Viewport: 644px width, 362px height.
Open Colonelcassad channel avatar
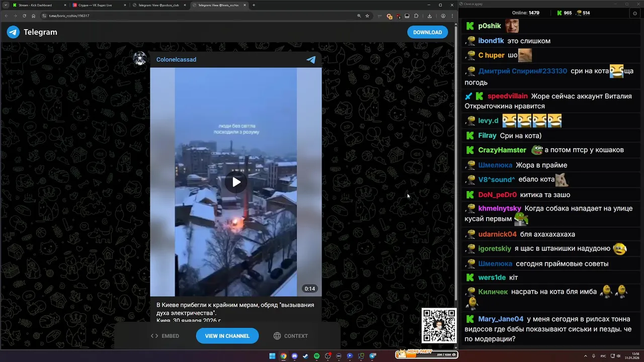point(139,59)
